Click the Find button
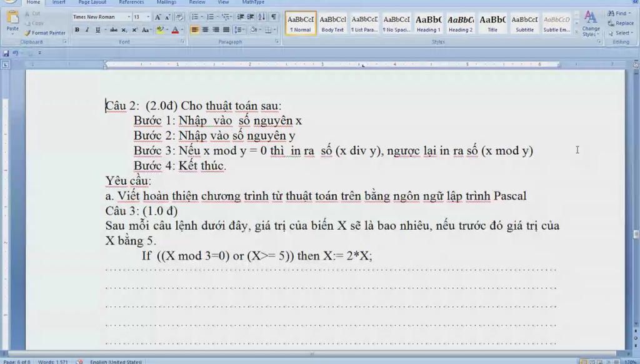This screenshot has height=364, width=640. click(618, 14)
